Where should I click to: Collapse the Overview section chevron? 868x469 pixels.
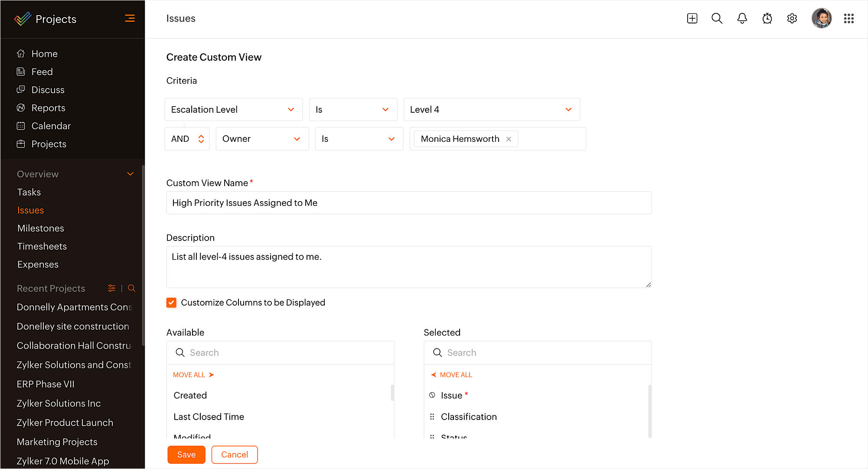(x=130, y=174)
